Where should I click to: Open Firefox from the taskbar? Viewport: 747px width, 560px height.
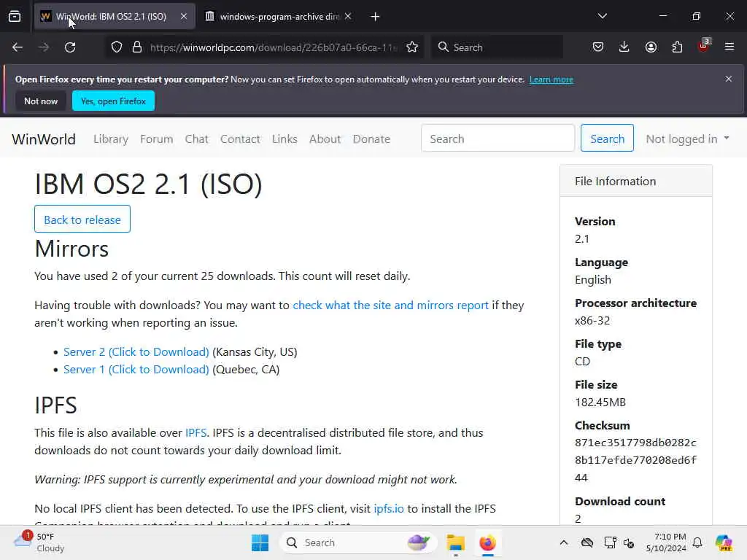coord(487,542)
